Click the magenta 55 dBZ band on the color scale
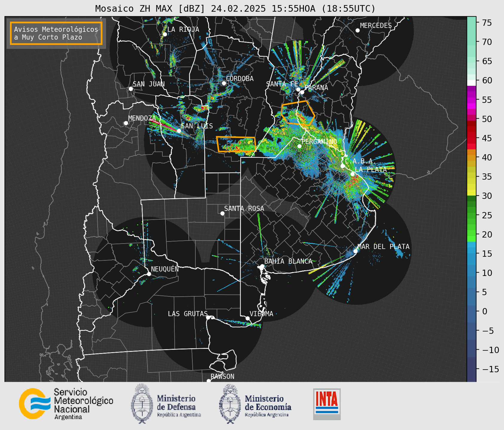This screenshot has width=504, height=430. click(471, 100)
